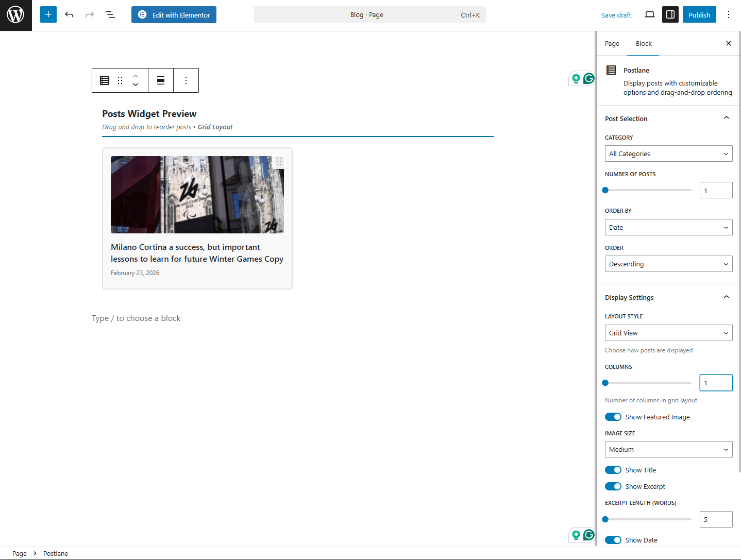Turn off the Show Title toggle
The width and height of the screenshot is (741, 560).
(613, 470)
